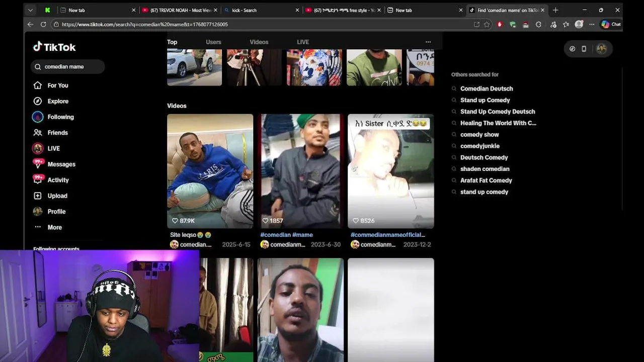Open the Upload plus icon

tap(38, 196)
